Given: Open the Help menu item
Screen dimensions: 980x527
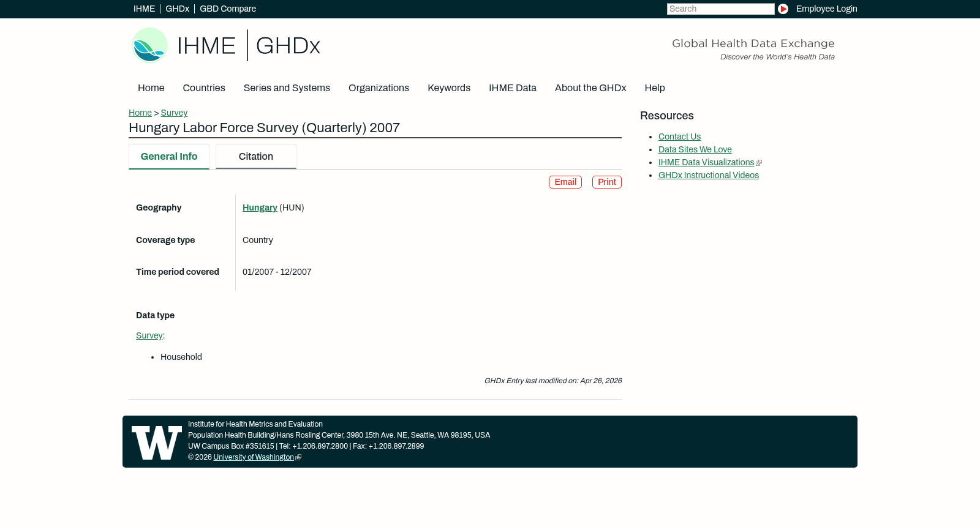Looking at the screenshot, I should [x=655, y=88].
